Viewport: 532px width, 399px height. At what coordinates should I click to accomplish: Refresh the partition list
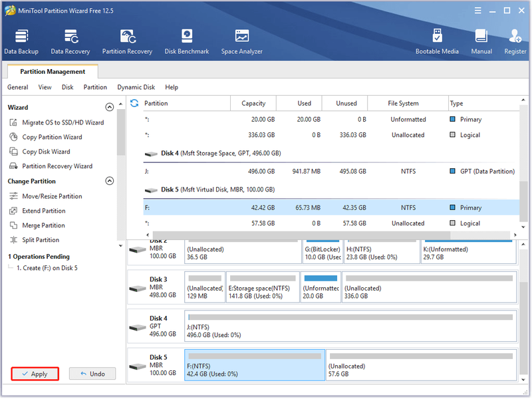tap(134, 103)
